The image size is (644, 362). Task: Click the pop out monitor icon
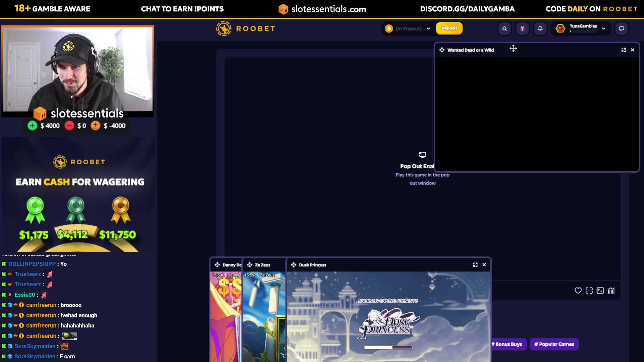point(423,155)
